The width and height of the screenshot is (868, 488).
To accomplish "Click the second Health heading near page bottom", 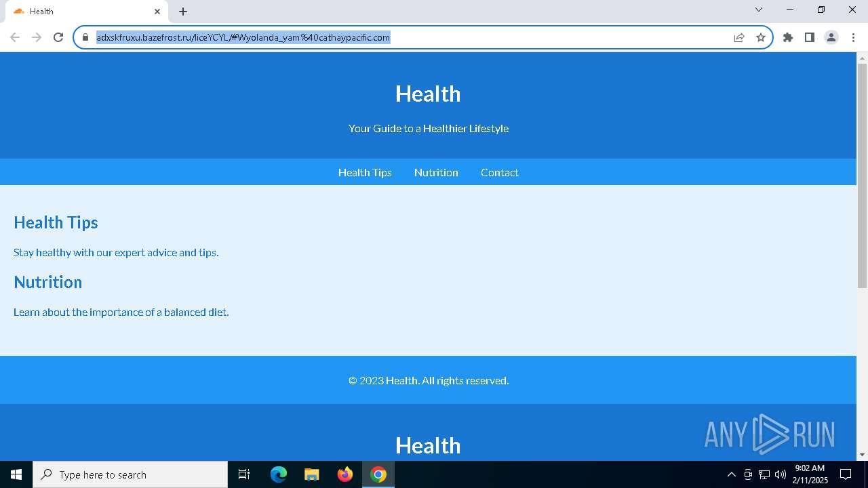I will pos(428,445).
